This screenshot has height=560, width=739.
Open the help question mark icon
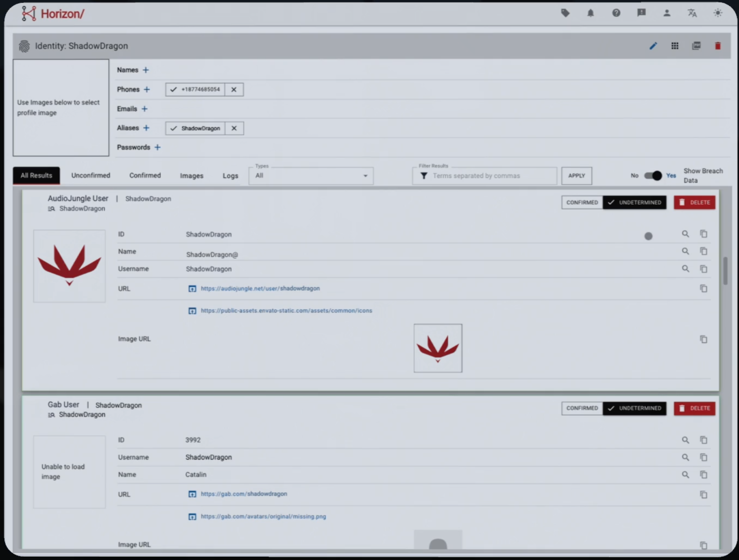616,13
